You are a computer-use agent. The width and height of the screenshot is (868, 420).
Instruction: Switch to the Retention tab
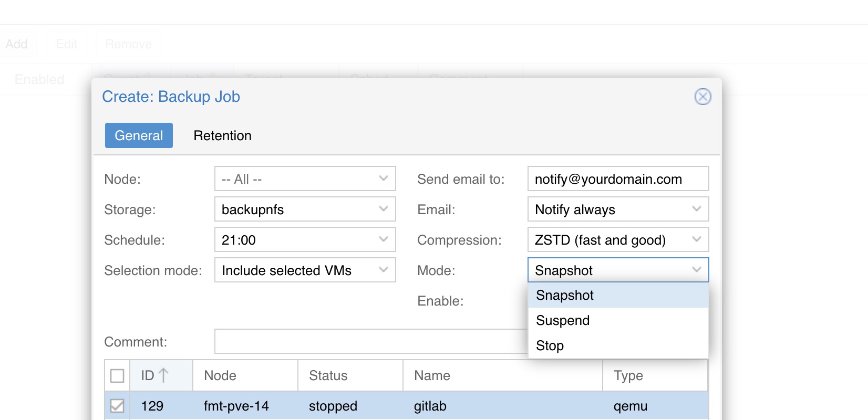tap(222, 135)
